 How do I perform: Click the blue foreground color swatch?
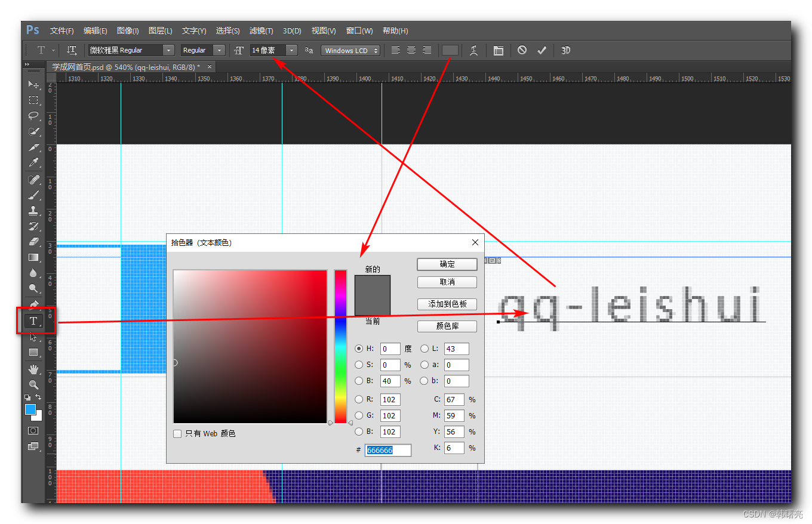[x=30, y=409]
